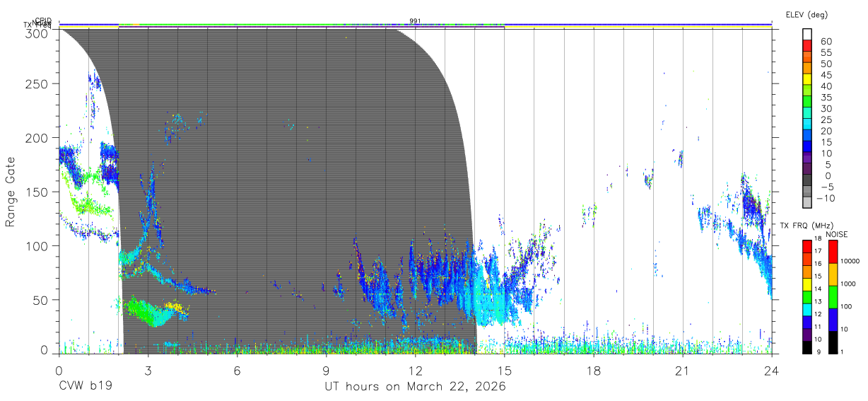Click the '1000' label on the NOISE scale
Viewport: 868px width, 401px height.
tap(848, 284)
